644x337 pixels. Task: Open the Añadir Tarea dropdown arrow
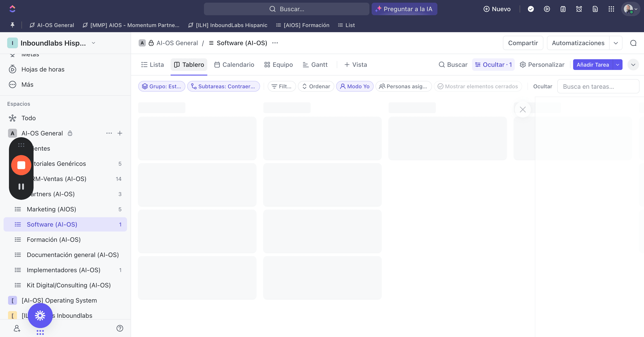click(x=618, y=65)
